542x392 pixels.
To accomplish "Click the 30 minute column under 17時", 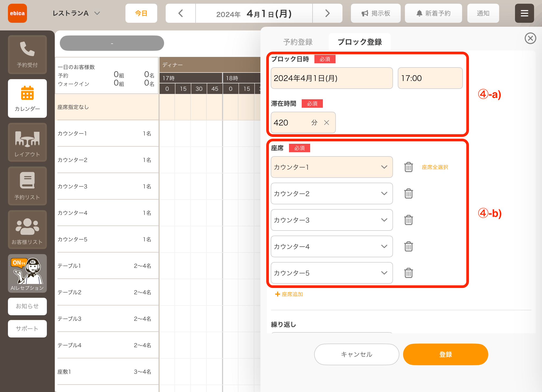I will pos(199,89).
